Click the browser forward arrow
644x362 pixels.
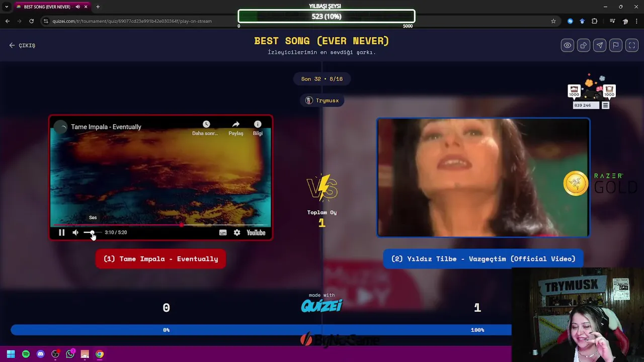tap(19, 21)
